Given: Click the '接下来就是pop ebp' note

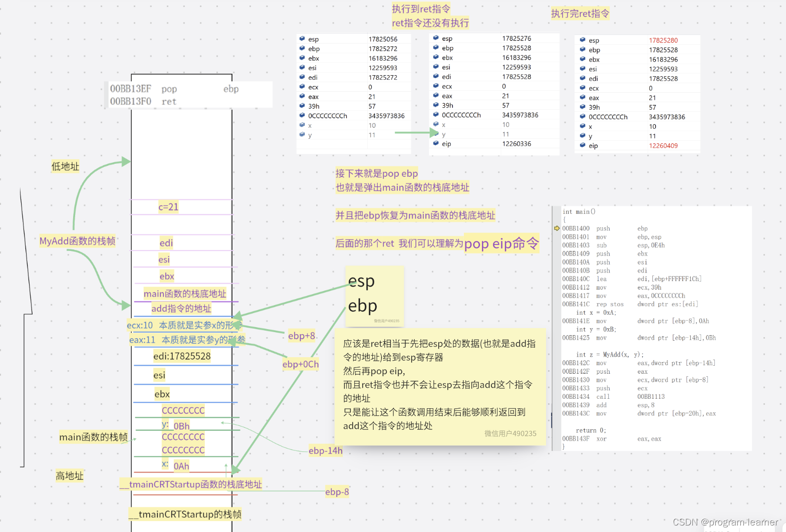Looking at the screenshot, I should point(377,173).
